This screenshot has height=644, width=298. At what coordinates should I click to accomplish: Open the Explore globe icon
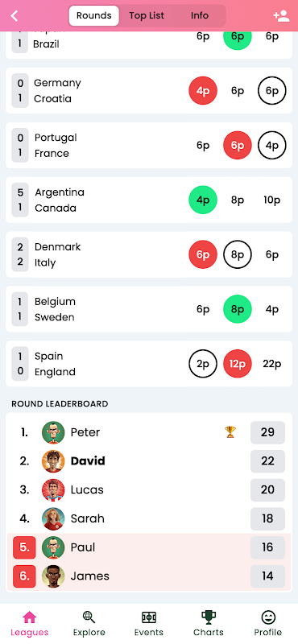[89, 617]
